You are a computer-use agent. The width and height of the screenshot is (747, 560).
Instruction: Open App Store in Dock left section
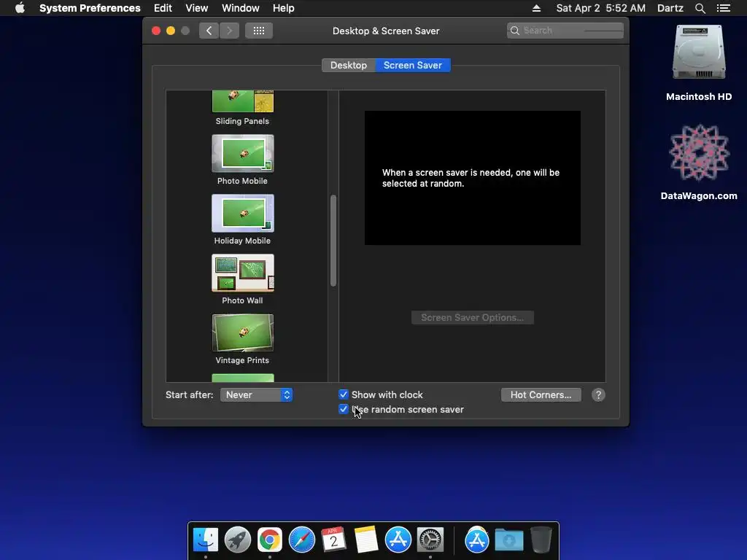pos(398,540)
